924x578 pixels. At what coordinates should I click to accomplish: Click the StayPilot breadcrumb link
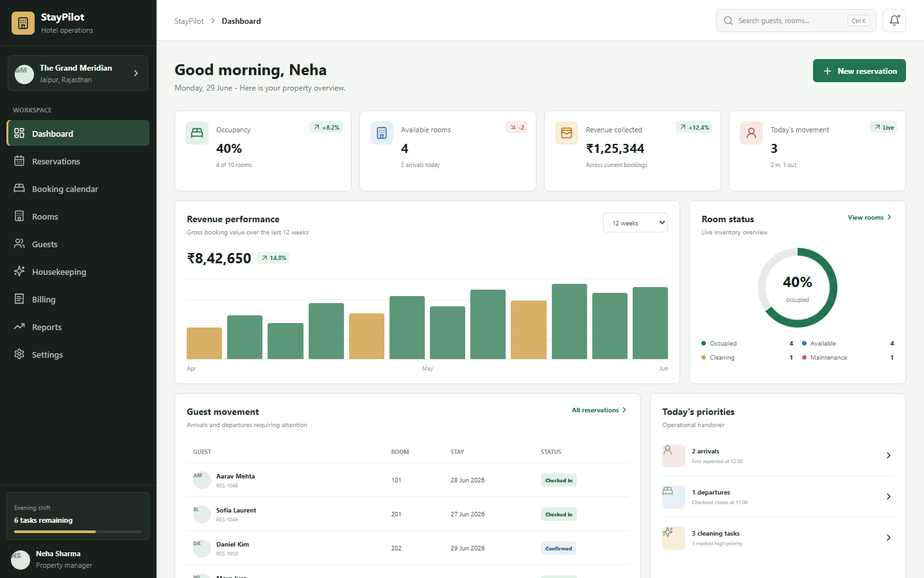pyautogui.click(x=189, y=21)
